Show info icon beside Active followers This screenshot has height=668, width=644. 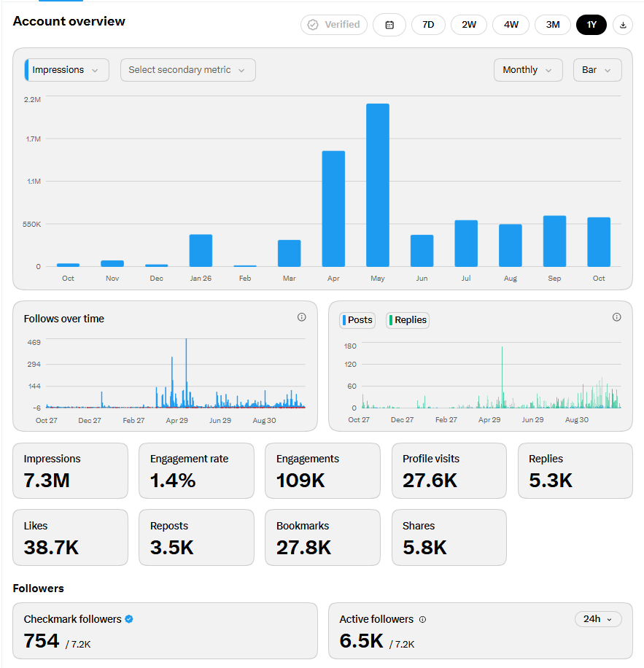coord(422,619)
